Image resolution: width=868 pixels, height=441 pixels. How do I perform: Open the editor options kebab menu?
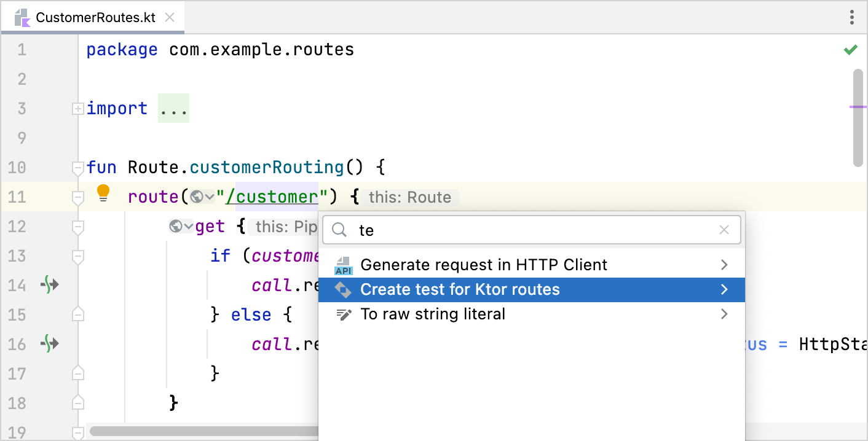point(852,18)
